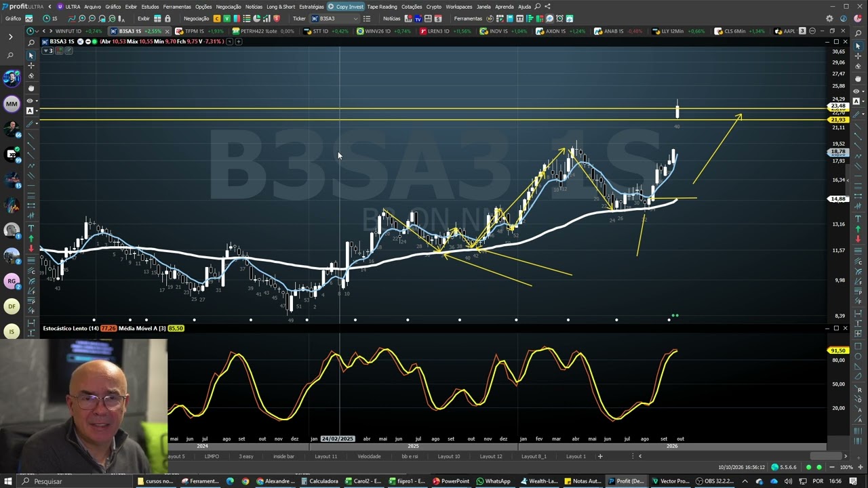Open the ticker list icon beside B3SA3 box
This screenshot has height=488, width=868.
[367, 18]
